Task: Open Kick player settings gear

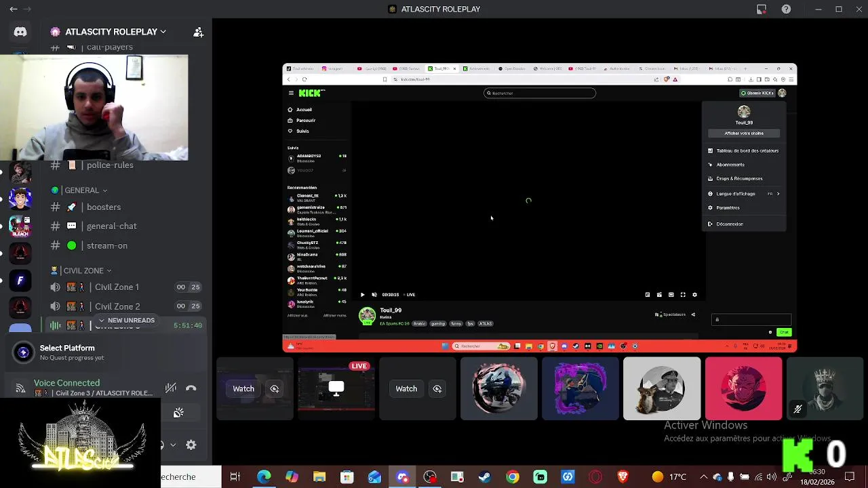Action: click(x=694, y=295)
